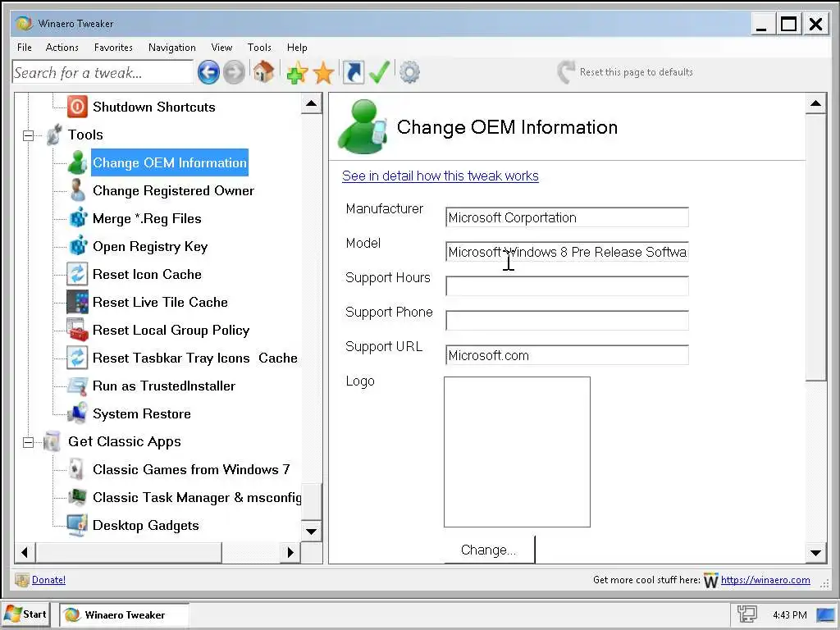
Task: Click the Support Phone field
Action: [x=567, y=321]
